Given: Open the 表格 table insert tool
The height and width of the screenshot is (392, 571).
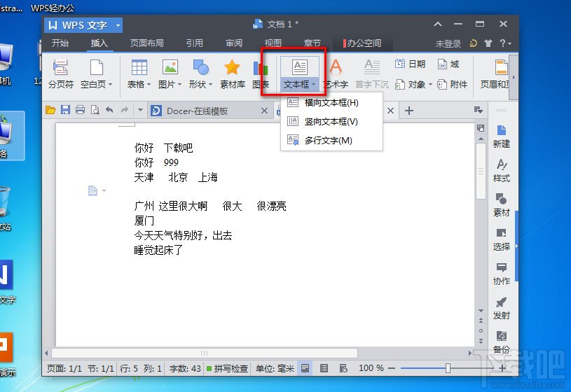Looking at the screenshot, I should click(139, 75).
